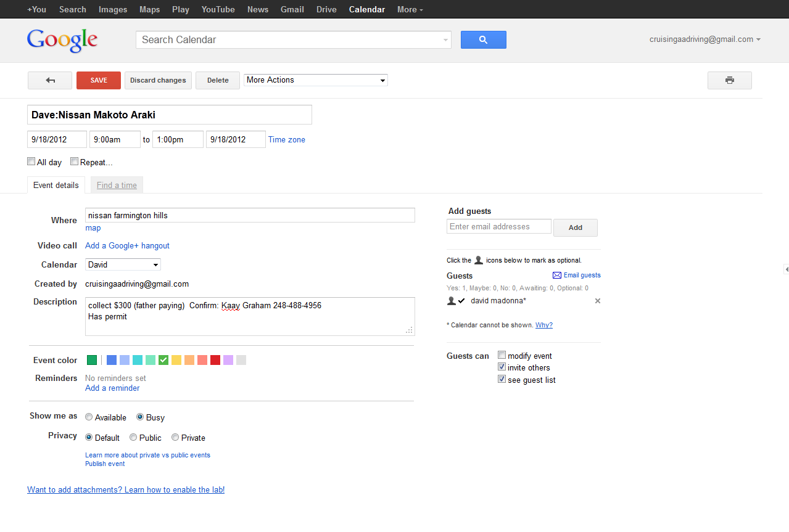Open YouTube from the top bar
Viewport: 789px width, 532px height.
click(x=218, y=9)
